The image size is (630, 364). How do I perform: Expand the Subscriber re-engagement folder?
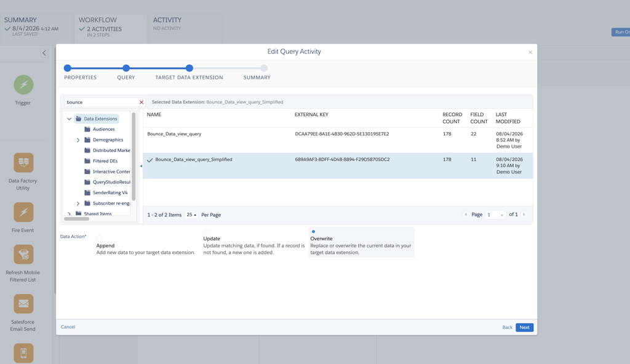78,204
